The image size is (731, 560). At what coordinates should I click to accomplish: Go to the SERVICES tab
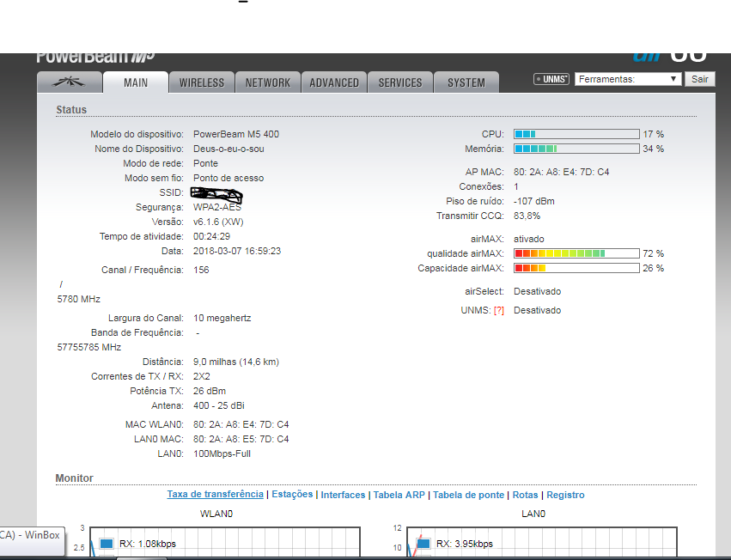pyautogui.click(x=400, y=82)
